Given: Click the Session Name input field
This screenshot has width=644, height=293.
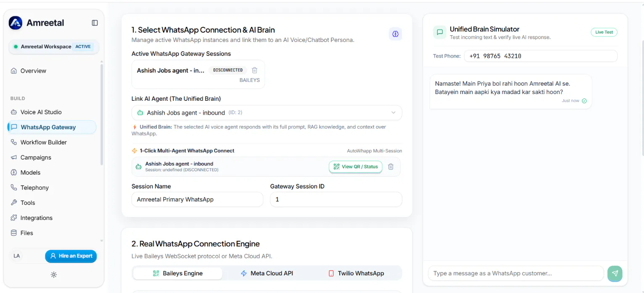Looking at the screenshot, I should coord(197,199).
